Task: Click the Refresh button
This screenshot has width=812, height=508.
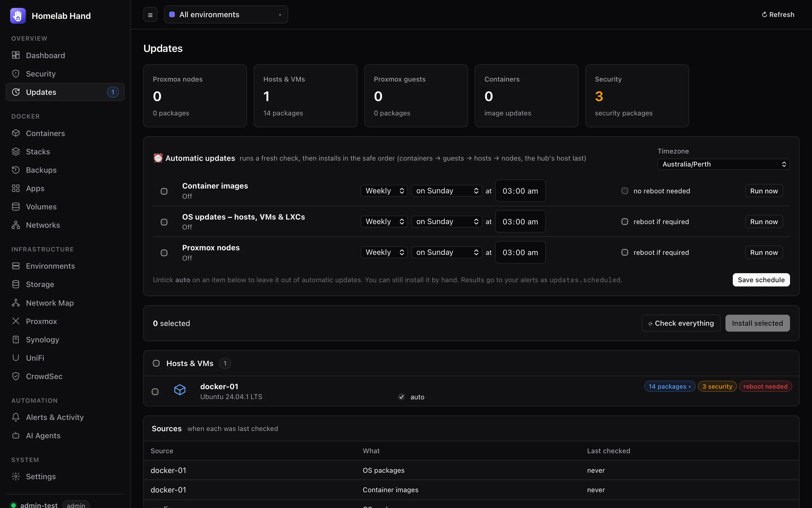Action: click(x=778, y=14)
